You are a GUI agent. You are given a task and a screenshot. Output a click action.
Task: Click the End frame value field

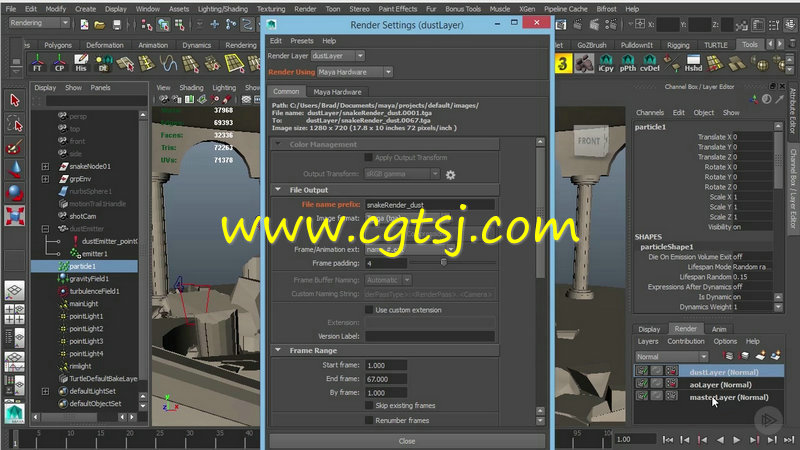(386, 379)
